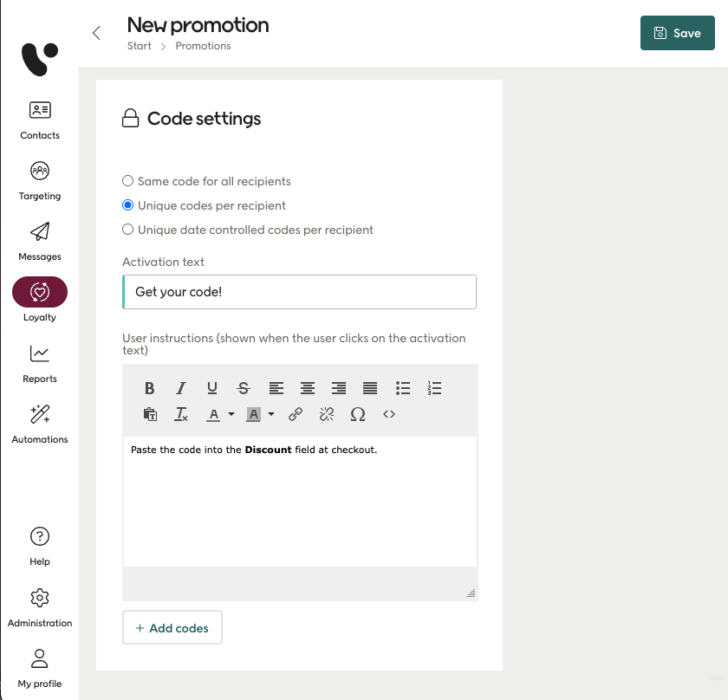Underline text in the user instructions

coord(212,388)
